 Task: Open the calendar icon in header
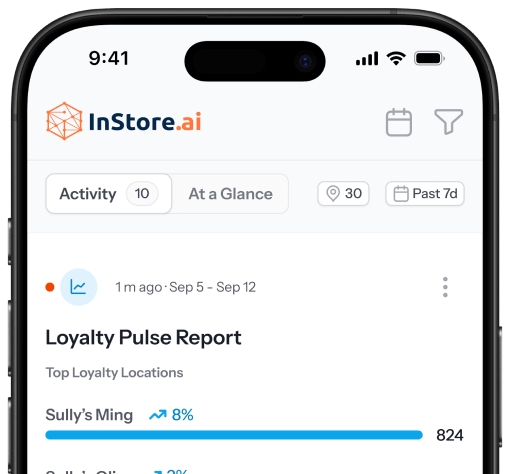pos(399,122)
